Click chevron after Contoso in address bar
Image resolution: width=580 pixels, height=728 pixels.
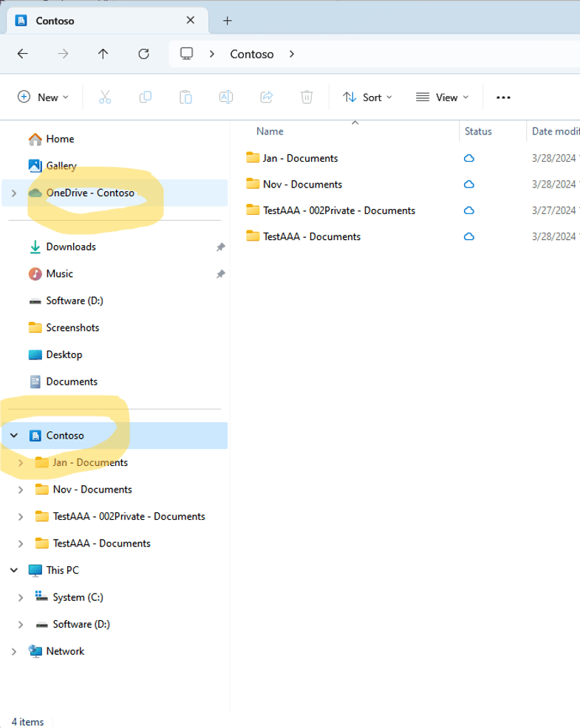point(291,54)
